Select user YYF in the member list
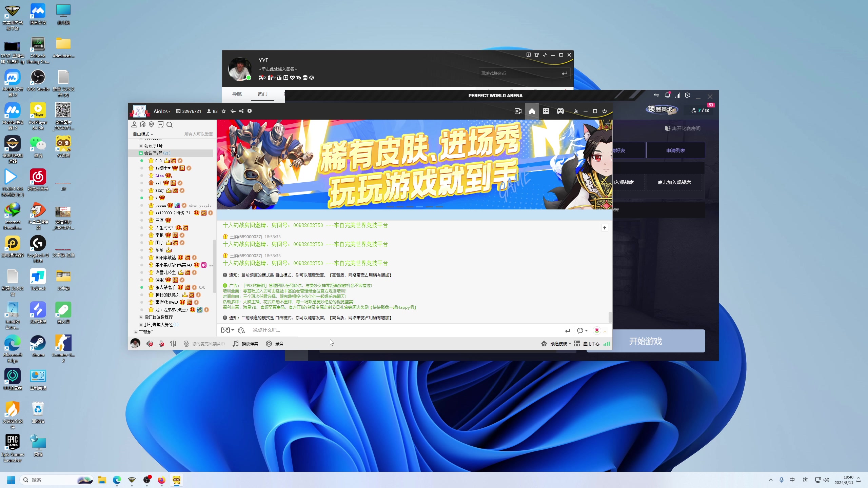This screenshot has height=488, width=868. [158, 183]
